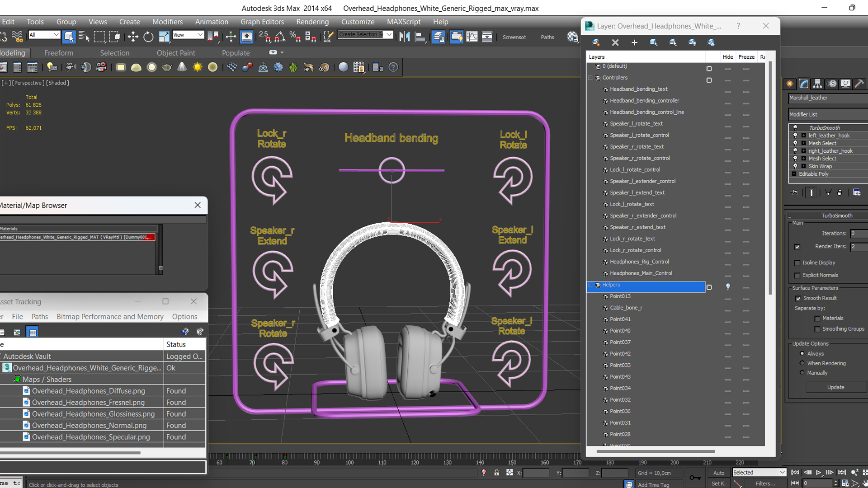Click Freeze/Unfreeze All Layers icon
The width and height of the screenshot is (868, 488).
click(712, 42)
